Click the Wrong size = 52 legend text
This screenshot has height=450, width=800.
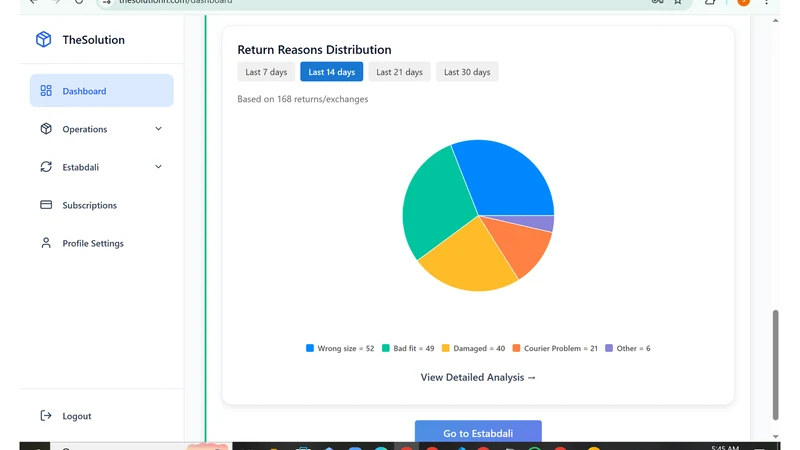(345, 348)
